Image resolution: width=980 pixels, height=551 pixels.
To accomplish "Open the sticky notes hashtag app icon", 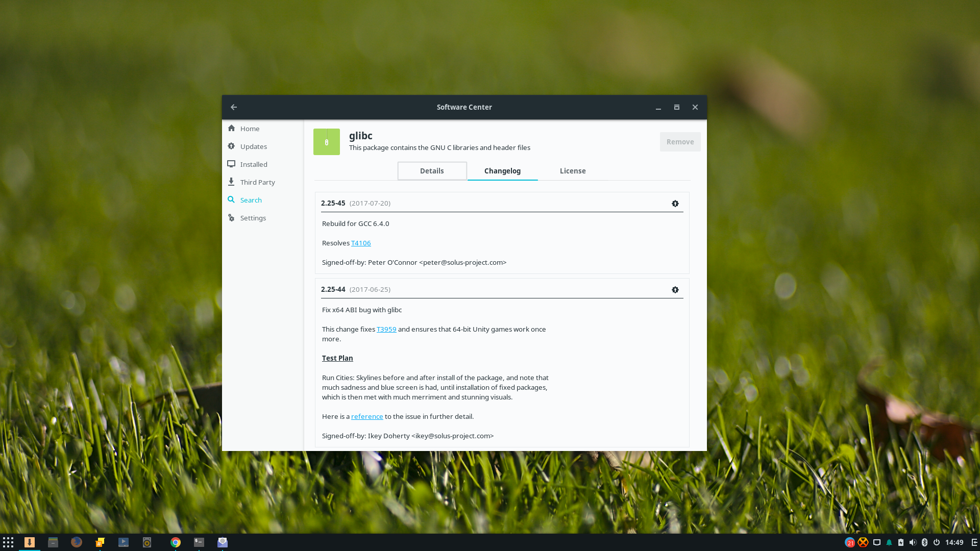I will click(100, 542).
